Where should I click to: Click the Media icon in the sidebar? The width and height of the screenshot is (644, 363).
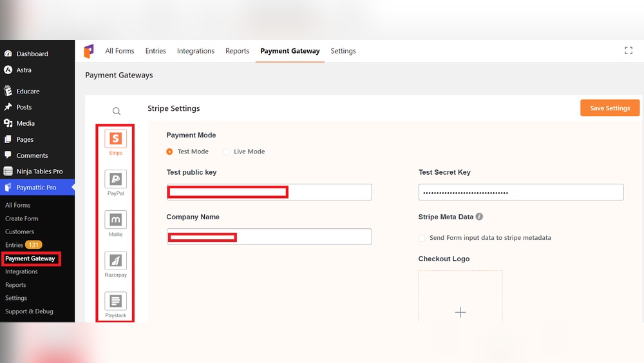8,123
